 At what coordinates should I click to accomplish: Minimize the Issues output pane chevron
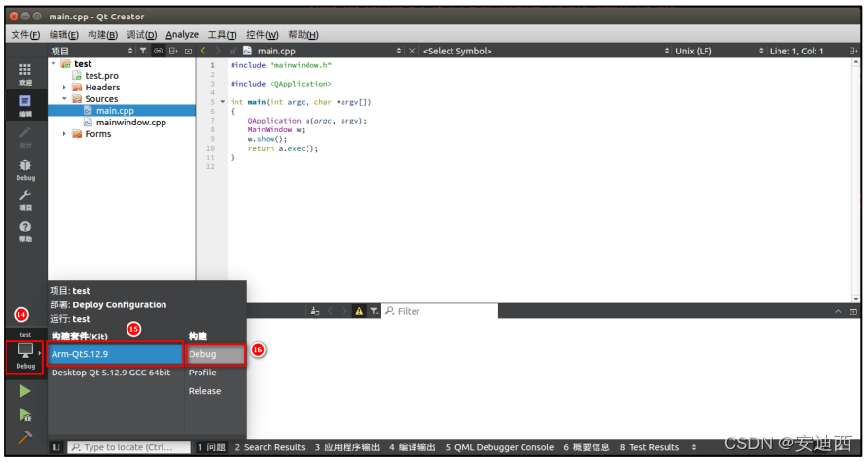pos(838,311)
